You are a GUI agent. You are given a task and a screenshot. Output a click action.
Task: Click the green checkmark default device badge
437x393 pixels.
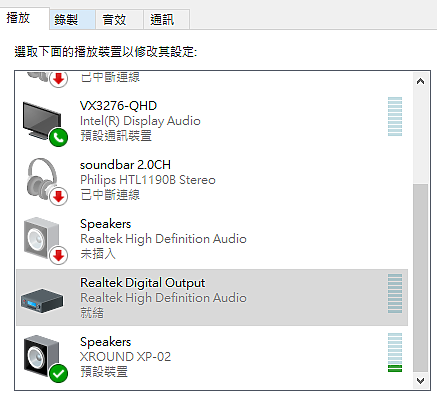(59, 374)
